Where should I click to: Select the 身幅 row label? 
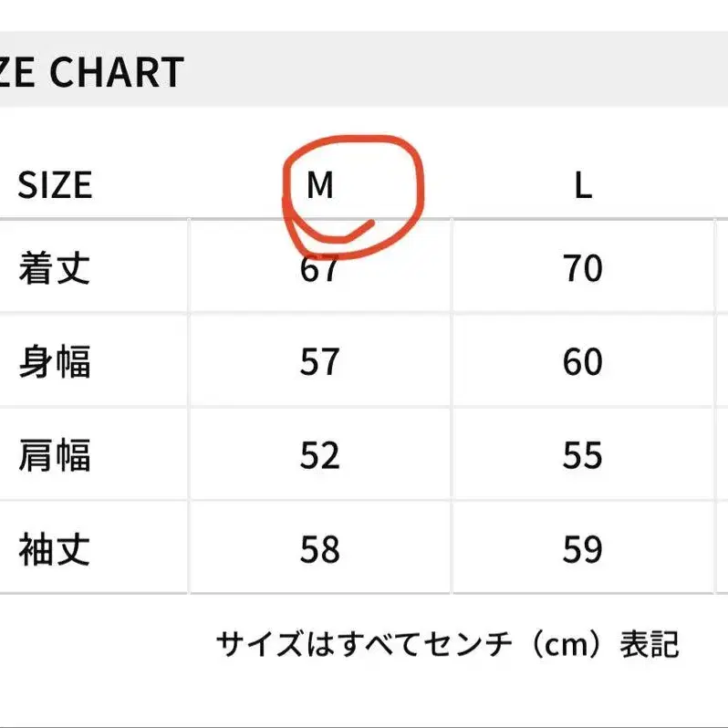(x=55, y=362)
